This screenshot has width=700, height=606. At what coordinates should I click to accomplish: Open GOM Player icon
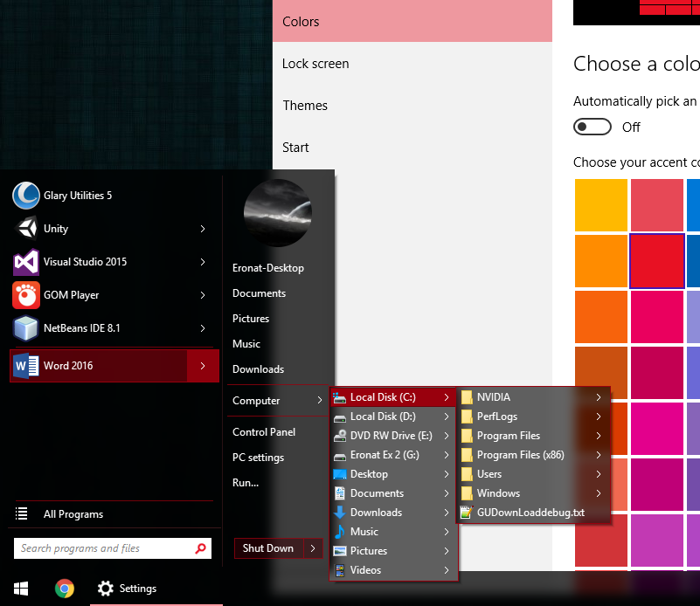(26, 295)
